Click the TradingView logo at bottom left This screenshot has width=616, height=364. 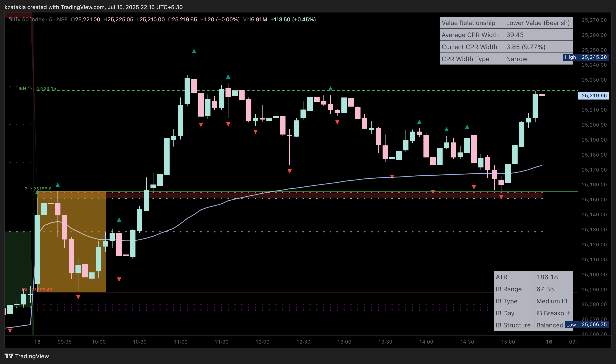click(x=27, y=356)
